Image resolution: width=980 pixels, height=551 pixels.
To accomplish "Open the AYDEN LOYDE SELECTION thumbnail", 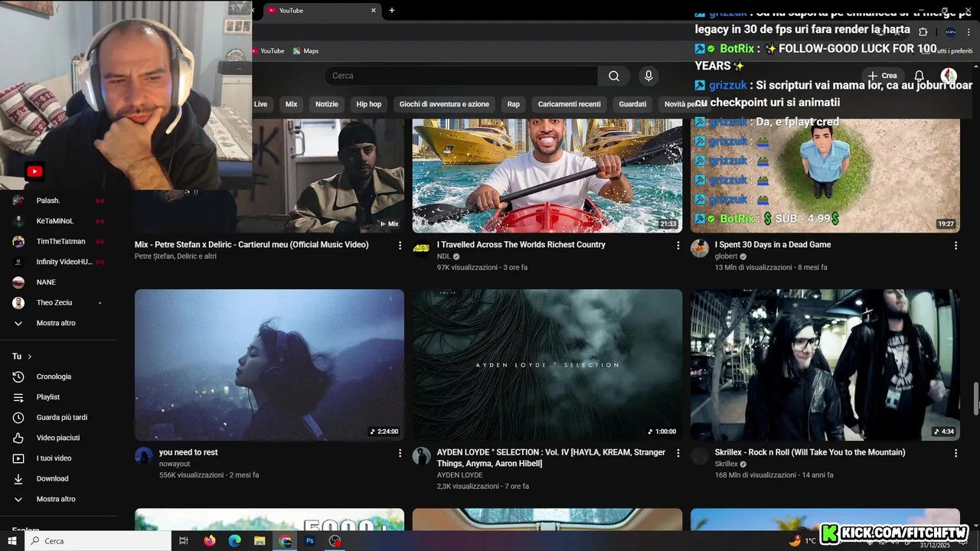I will coord(547,365).
